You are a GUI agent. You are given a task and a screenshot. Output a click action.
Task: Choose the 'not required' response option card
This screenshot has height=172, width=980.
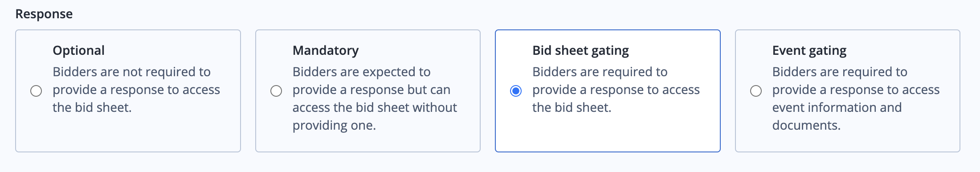[x=128, y=91]
